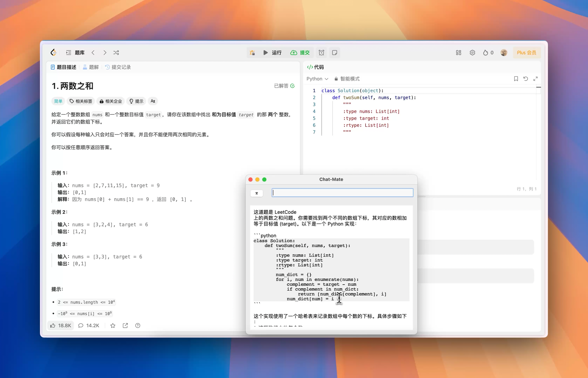Toggle the 智能模式 lock mode
Screen dimensions: 588x378
point(347,79)
